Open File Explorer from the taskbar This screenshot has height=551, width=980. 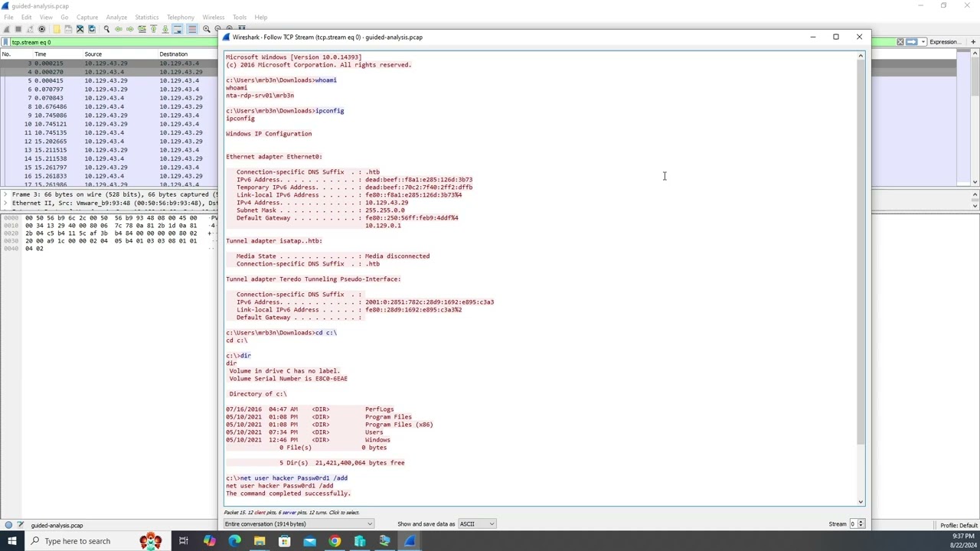pyautogui.click(x=260, y=541)
